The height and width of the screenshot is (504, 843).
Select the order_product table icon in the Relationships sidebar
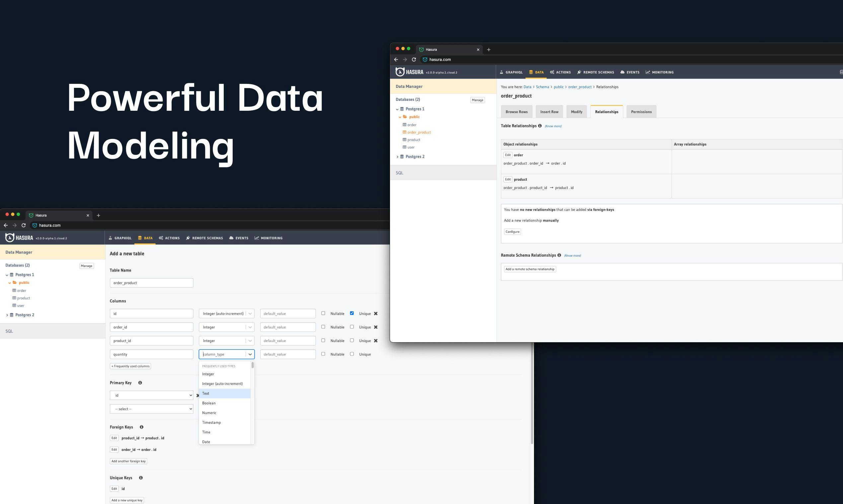pos(405,132)
